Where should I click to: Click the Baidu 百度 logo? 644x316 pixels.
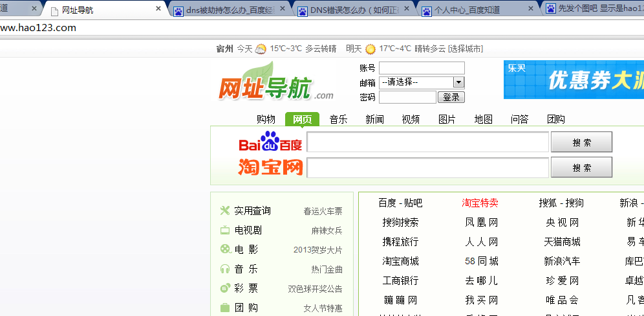click(270, 142)
